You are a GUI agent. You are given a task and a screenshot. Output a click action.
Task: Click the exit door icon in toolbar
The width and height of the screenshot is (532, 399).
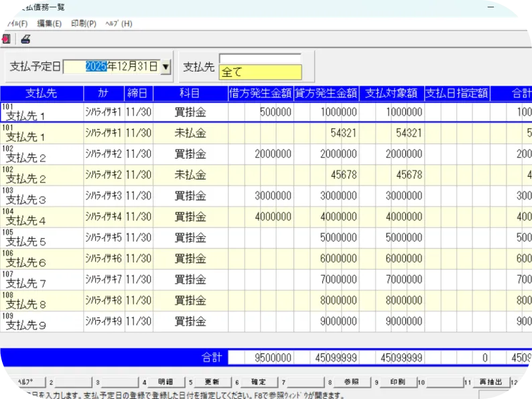click(5, 39)
